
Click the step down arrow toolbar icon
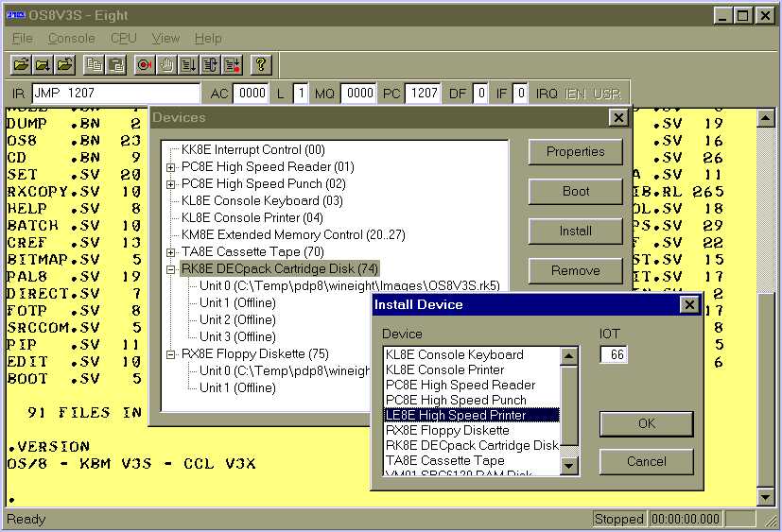click(x=188, y=65)
